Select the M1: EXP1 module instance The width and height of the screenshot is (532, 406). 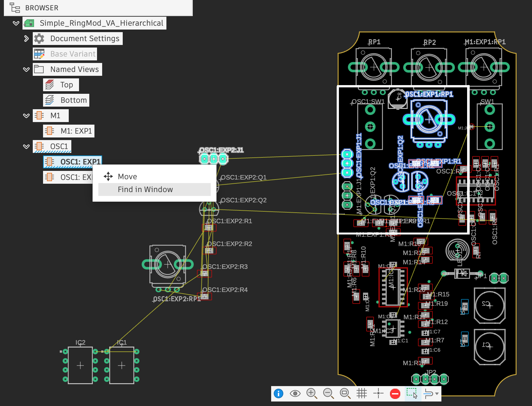tap(69, 131)
